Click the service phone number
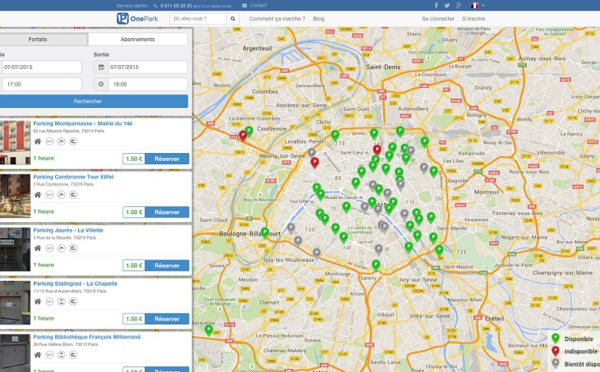 [176, 6]
